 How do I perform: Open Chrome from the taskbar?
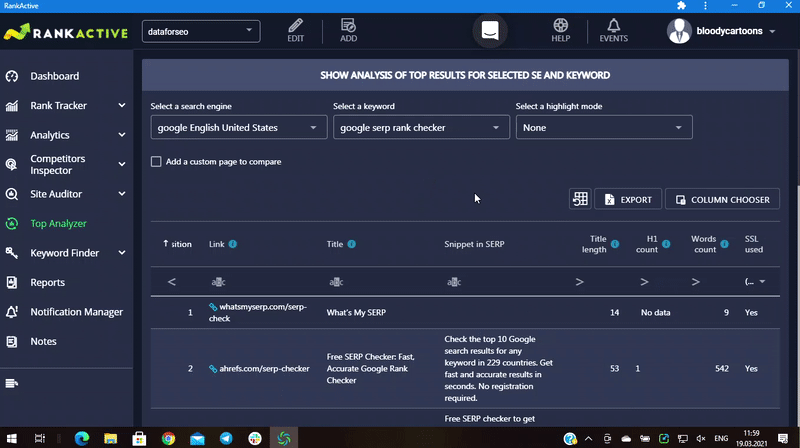(168, 438)
